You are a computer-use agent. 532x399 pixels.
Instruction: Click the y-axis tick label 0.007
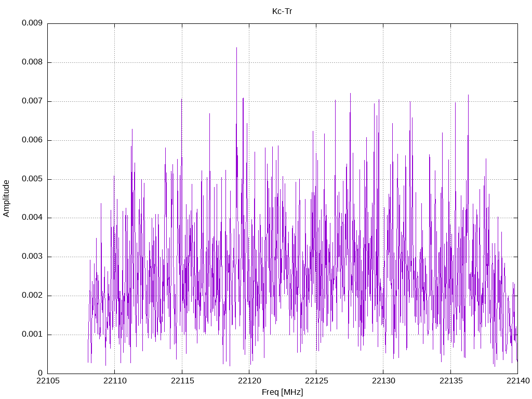tap(32, 101)
